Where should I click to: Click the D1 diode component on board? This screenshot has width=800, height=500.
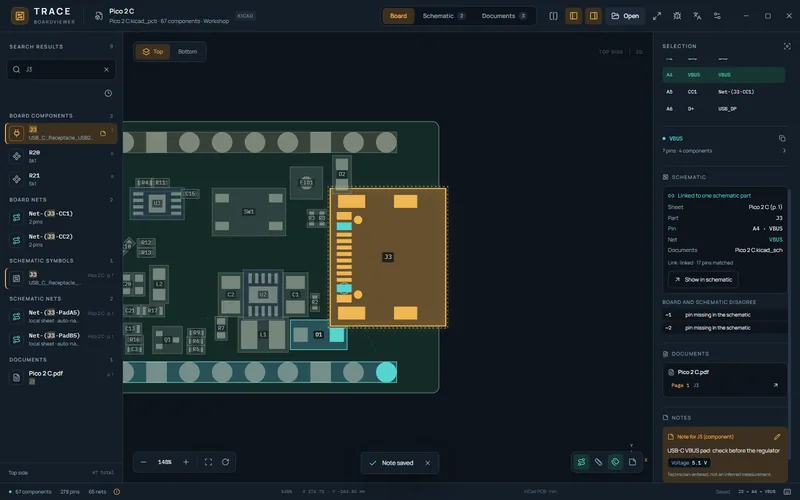tap(318, 335)
